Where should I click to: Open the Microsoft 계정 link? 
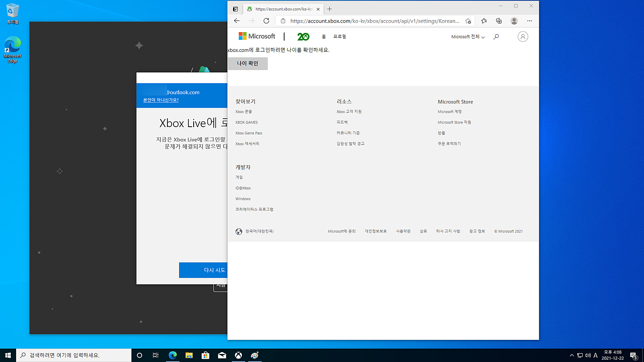point(450,112)
